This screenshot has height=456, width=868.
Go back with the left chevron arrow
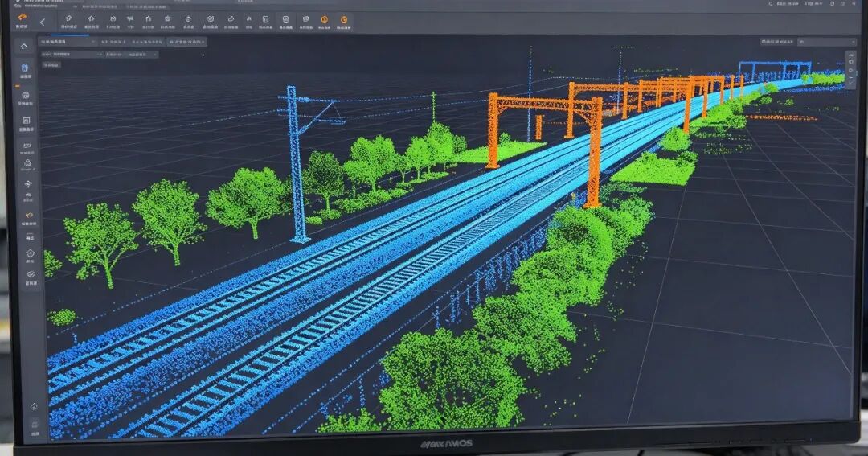click(42, 23)
